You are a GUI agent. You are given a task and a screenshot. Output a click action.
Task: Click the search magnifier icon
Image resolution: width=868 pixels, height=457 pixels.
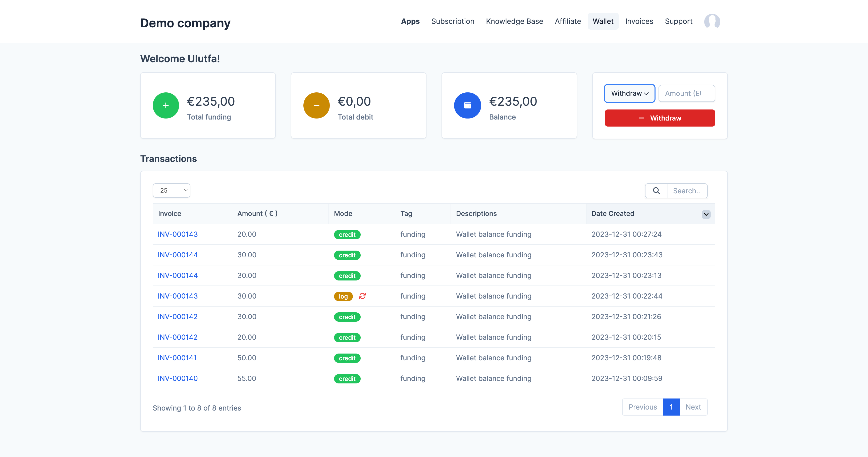pyautogui.click(x=656, y=191)
